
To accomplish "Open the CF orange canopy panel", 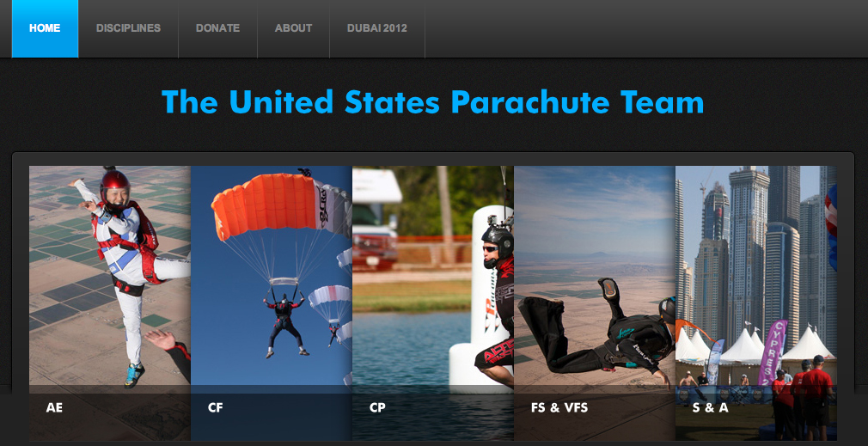I will point(272,303).
